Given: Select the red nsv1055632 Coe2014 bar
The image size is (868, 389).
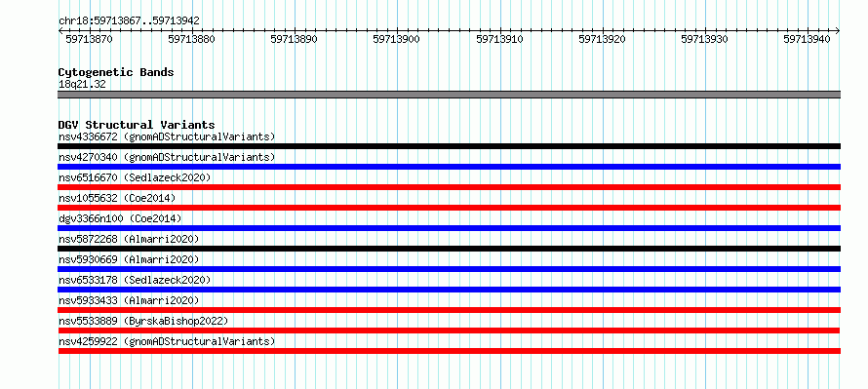Looking at the screenshot, I should point(449,208).
